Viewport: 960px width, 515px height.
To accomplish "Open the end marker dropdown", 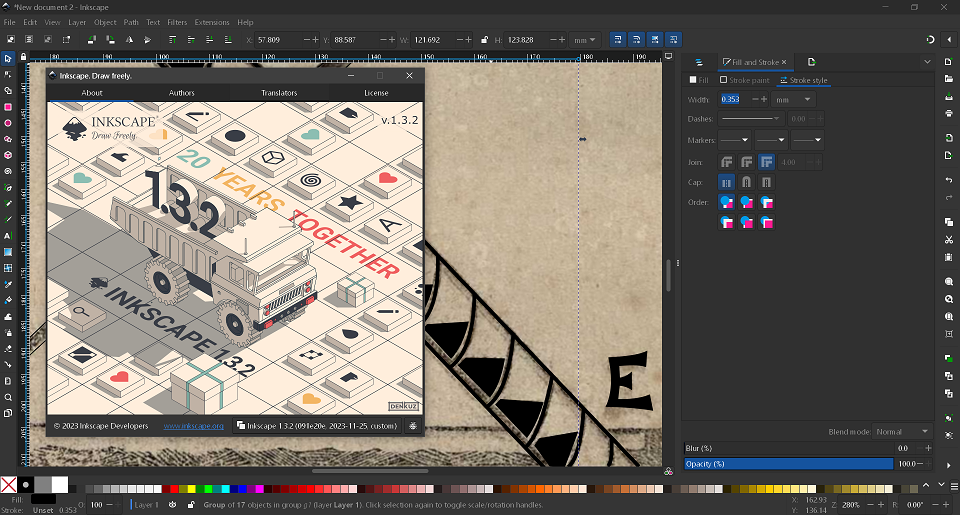I will click(806, 140).
